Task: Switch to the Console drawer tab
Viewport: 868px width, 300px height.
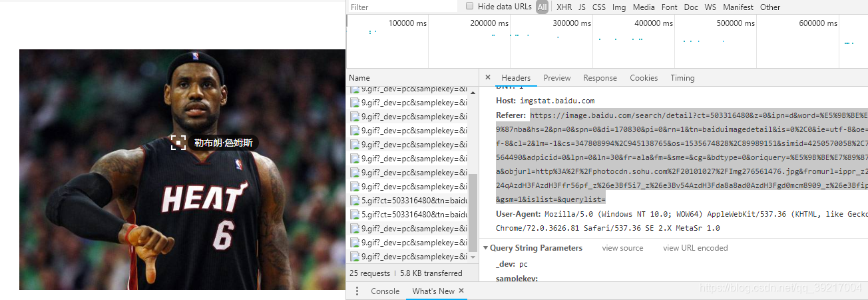Action: click(385, 291)
